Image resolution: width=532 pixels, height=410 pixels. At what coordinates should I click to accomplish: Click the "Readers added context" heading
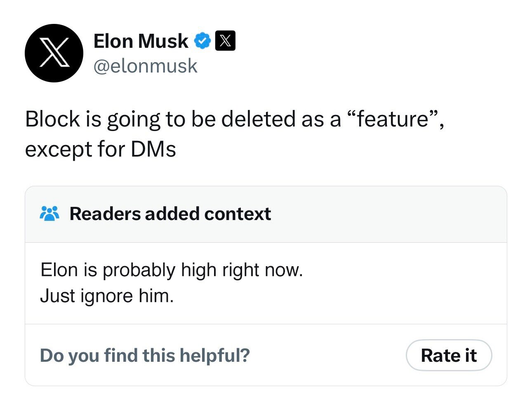coord(170,213)
